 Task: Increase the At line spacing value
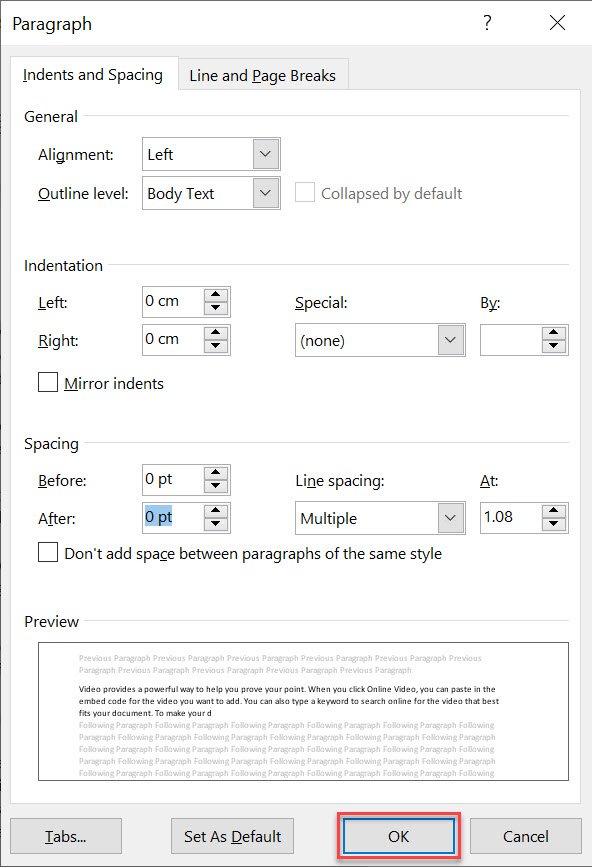[x=555, y=512]
